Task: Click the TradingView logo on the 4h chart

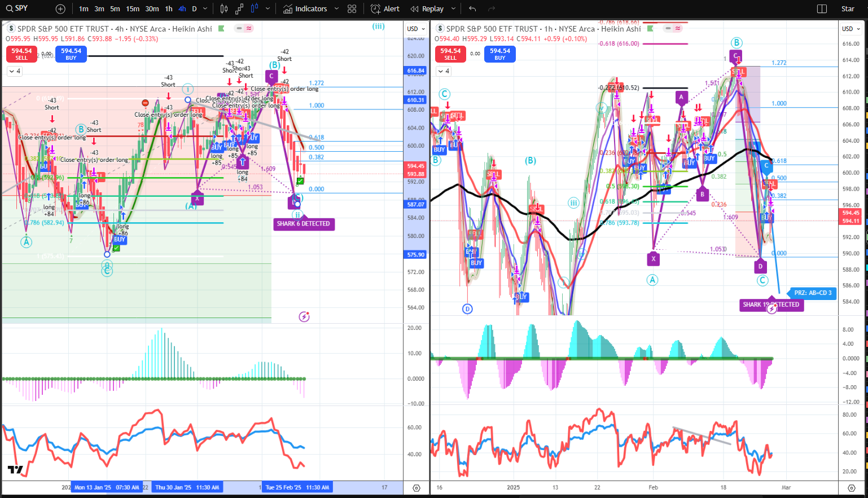Action: (15, 470)
